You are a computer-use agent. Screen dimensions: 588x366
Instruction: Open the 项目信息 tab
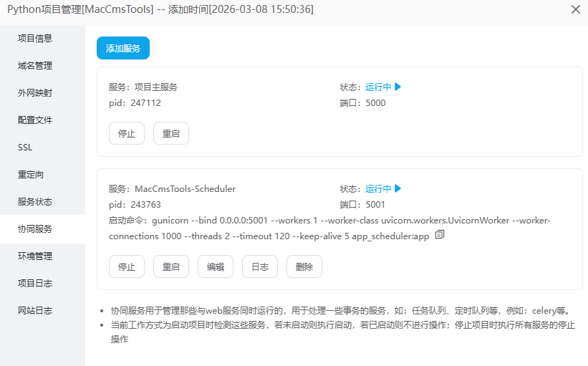pyautogui.click(x=35, y=39)
